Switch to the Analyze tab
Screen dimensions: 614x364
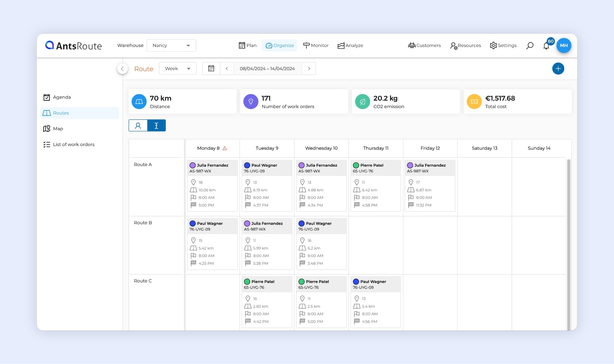pyautogui.click(x=350, y=45)
